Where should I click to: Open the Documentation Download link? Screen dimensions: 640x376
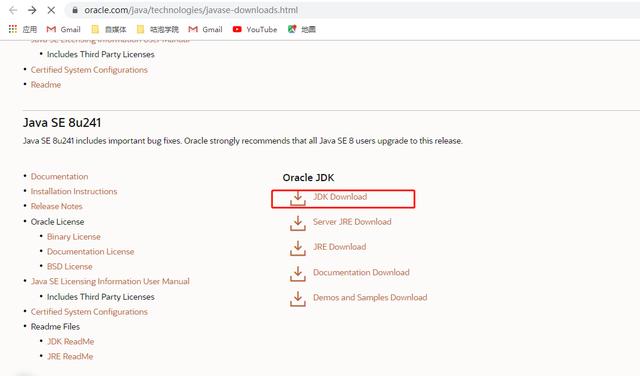click(x=361, y=272)
